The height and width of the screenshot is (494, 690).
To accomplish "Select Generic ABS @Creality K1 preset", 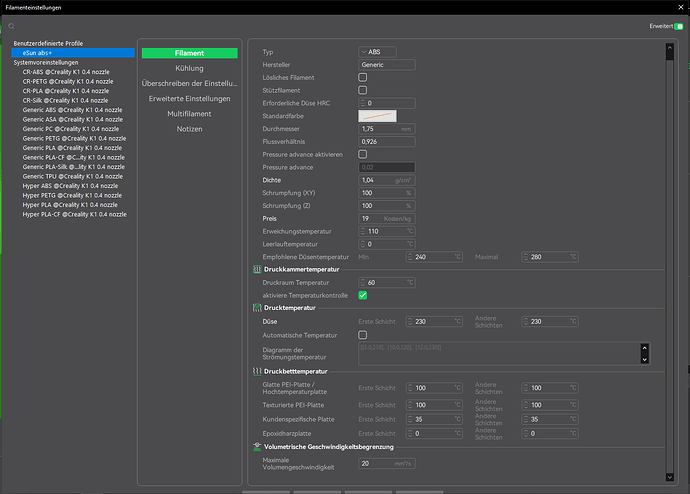I will (72, 110).
